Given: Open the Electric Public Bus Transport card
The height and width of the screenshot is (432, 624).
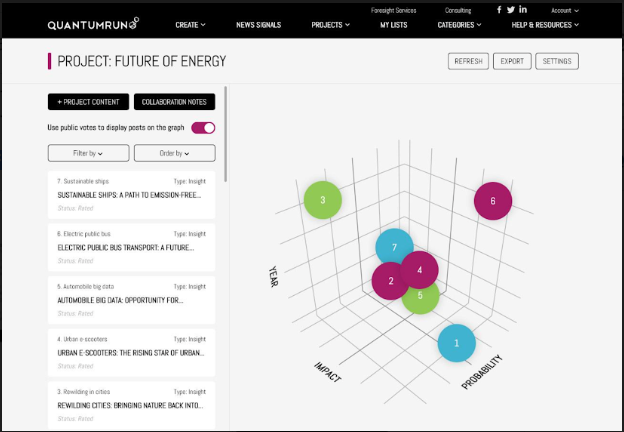Looking at the screenshot, I should pyautogui.click(x=131, y=247).
